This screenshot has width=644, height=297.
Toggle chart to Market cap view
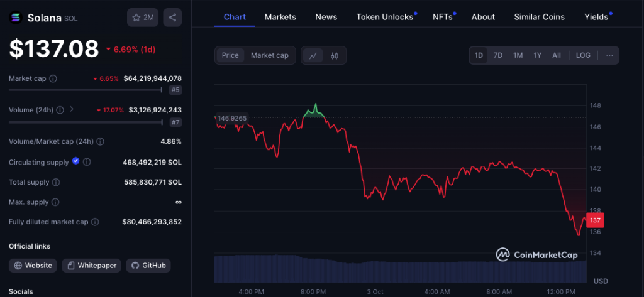[269, 55]
